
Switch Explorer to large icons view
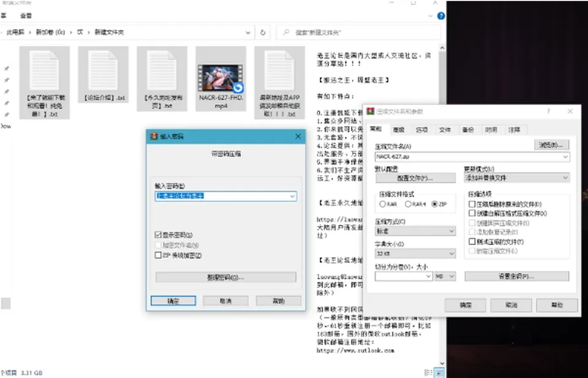pyautogui.click(x=440, y=372)
